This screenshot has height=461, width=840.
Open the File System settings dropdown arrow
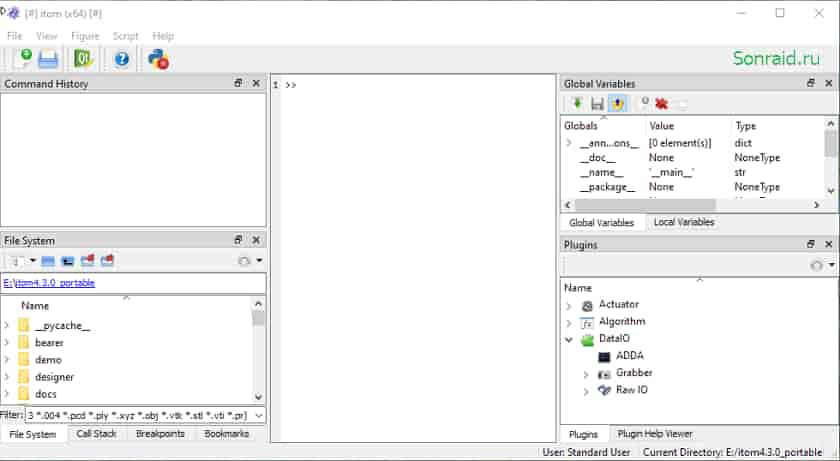point(259,261)
